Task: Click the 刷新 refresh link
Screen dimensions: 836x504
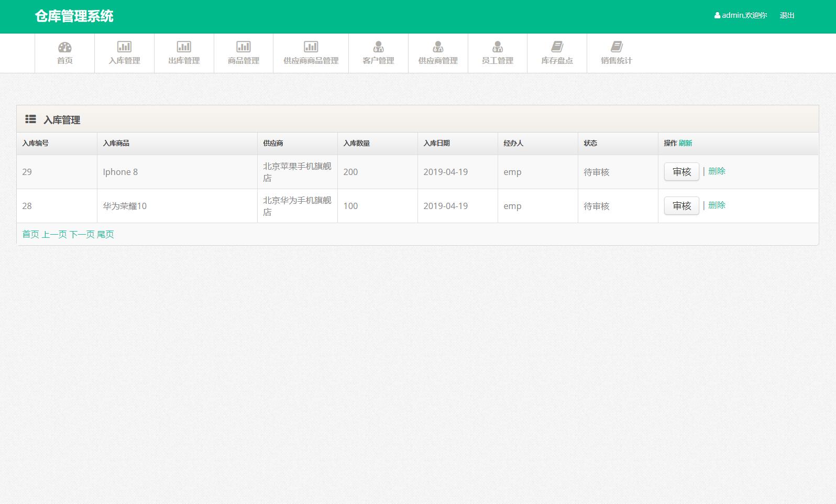Action: tap(685, 143)
